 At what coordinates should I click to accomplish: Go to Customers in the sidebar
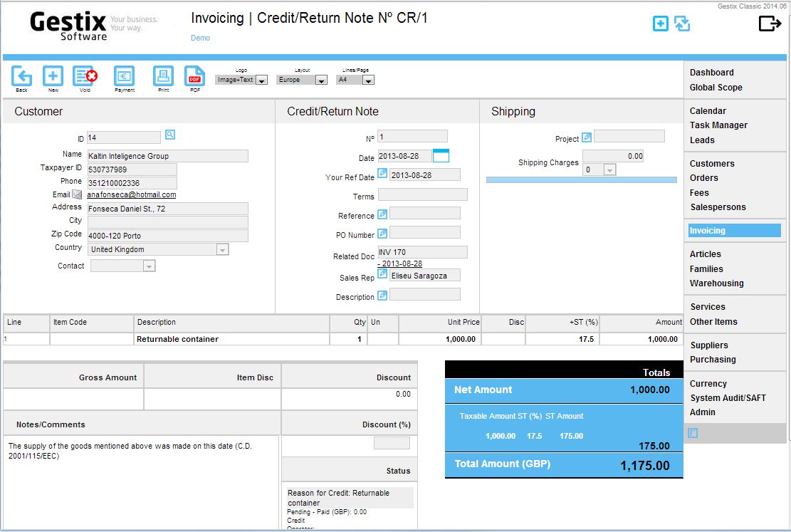(712, 164)
